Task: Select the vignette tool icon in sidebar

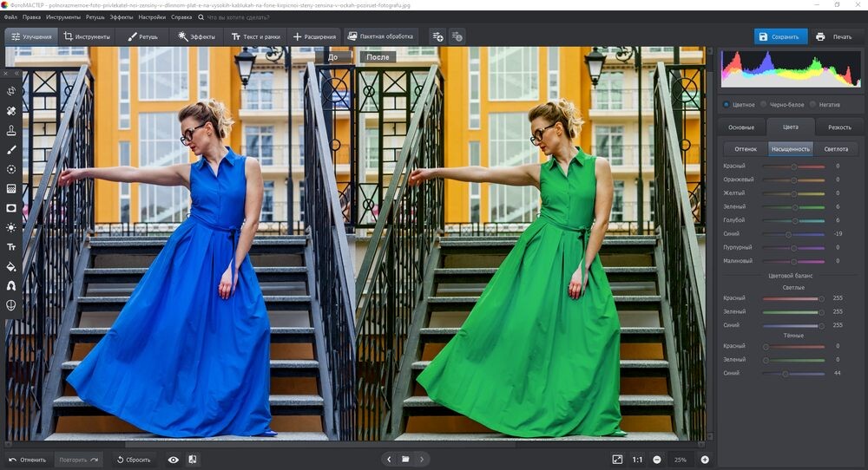Action: 11,208
